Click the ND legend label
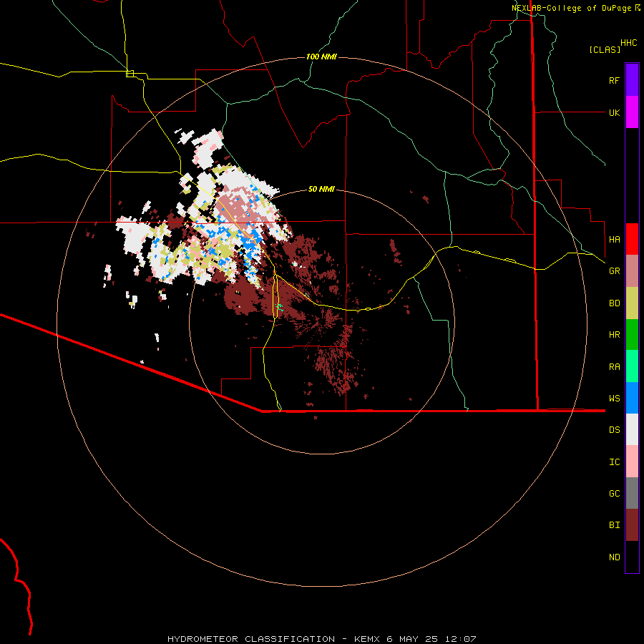 click(x=614, y=557)
